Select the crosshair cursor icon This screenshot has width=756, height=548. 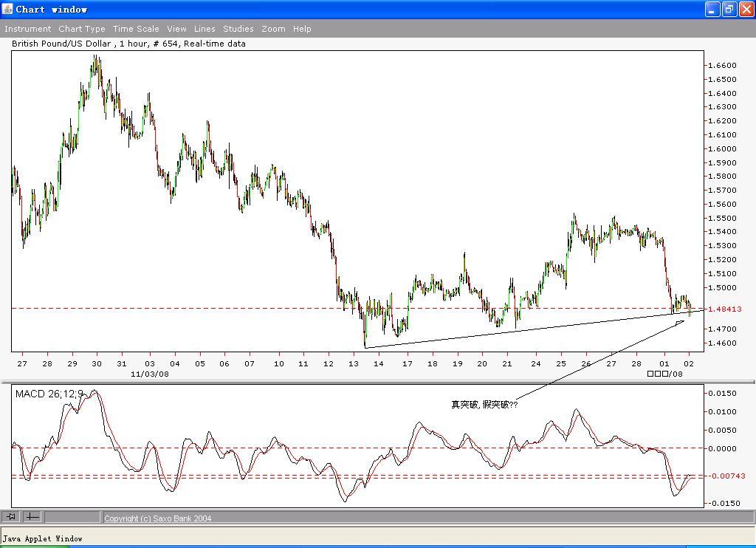pyautogui.click(x=32, y=517)
